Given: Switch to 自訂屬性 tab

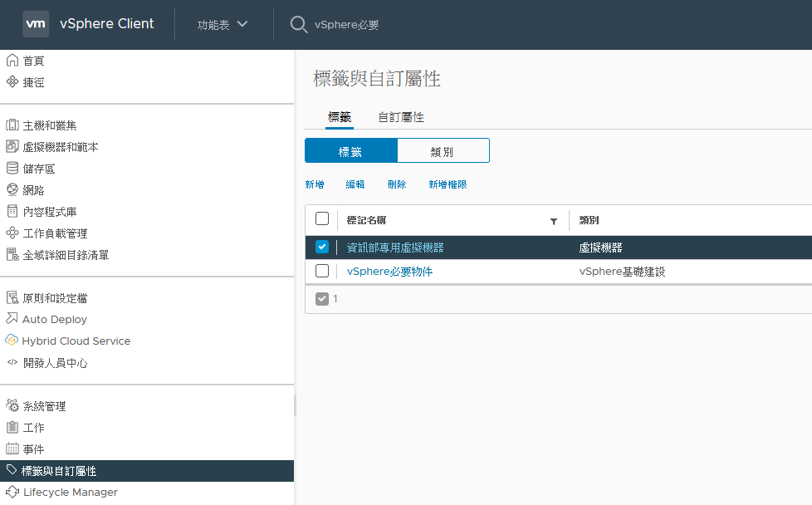Looking at the screenshot, I should [x=401, y=117].
